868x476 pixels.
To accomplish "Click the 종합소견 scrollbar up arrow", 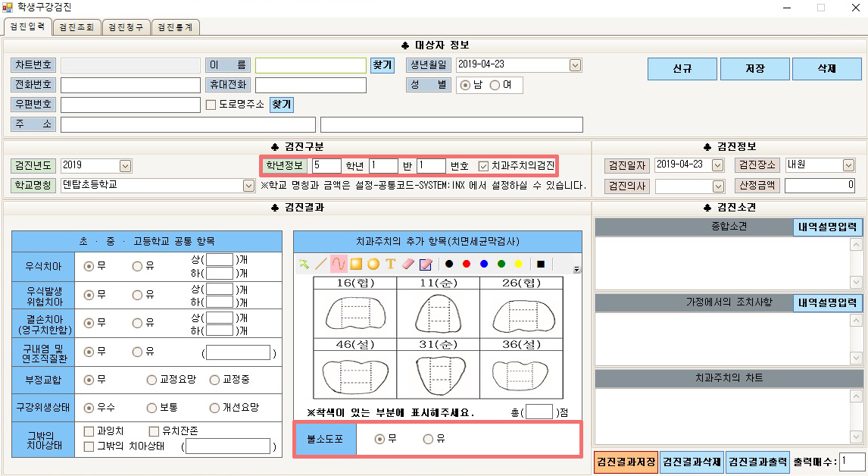I will 856,244.
